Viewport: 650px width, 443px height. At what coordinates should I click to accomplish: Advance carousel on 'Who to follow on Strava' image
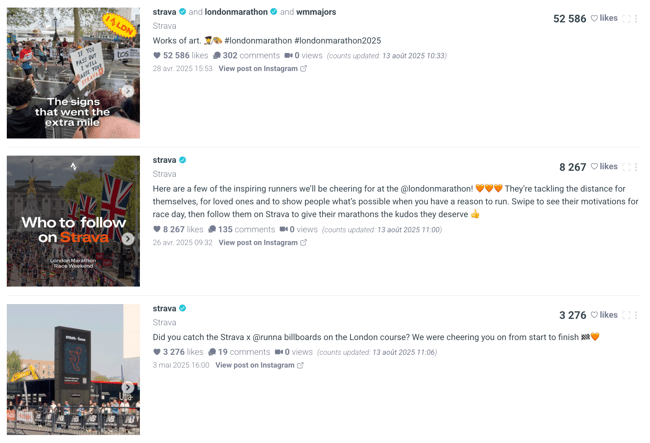[128, 239]
